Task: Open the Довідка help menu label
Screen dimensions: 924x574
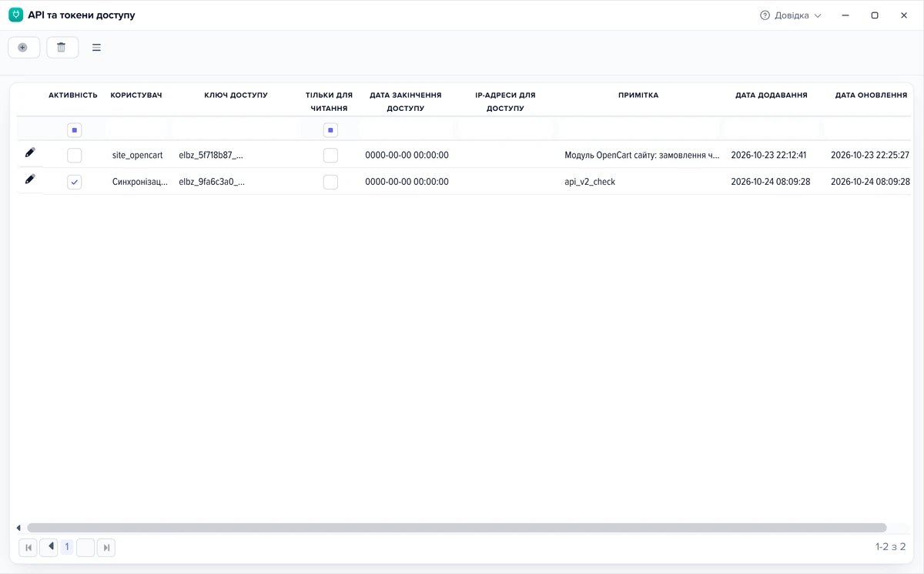Action: point(792,15)
